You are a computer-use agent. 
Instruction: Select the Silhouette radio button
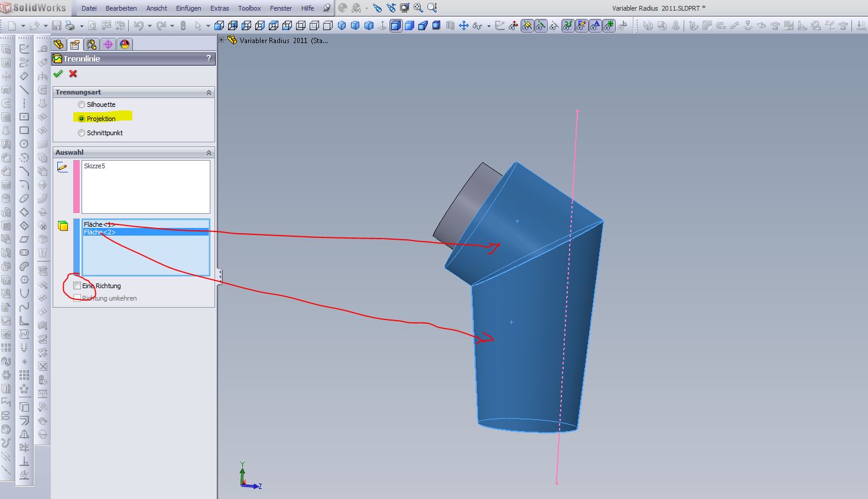coord(82,105)
